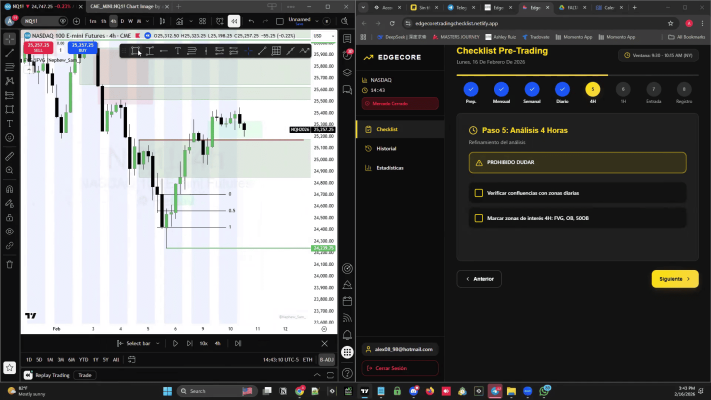
Task: Expand the replay speed 10x selector
Action: click(x=204, y=343)
